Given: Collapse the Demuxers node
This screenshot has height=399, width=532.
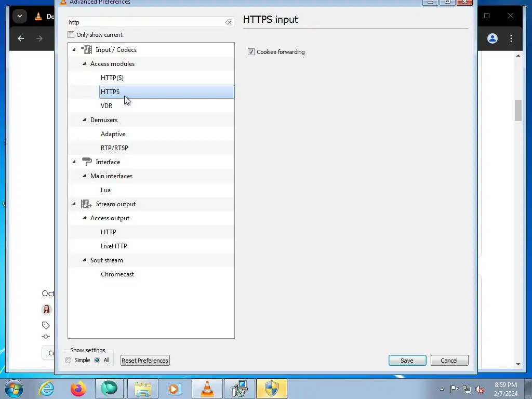Looking at the screenshot, I should (x=85, y=120).
